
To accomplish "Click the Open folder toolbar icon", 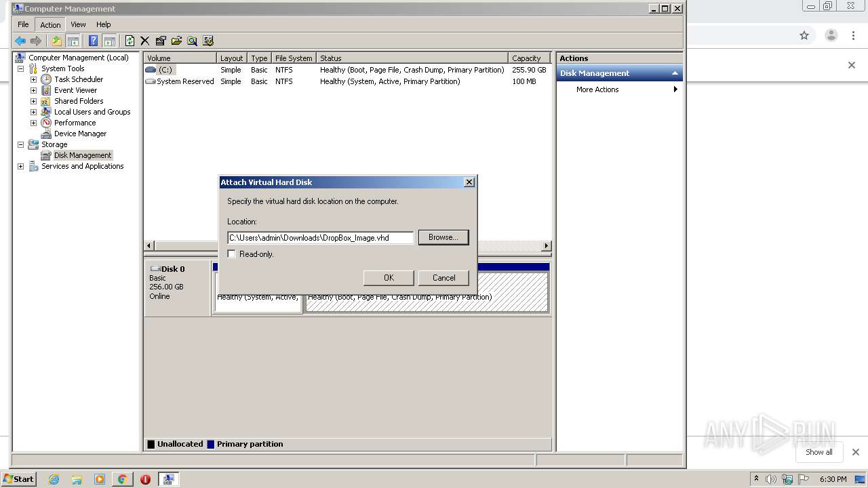I will click(176, 41).
